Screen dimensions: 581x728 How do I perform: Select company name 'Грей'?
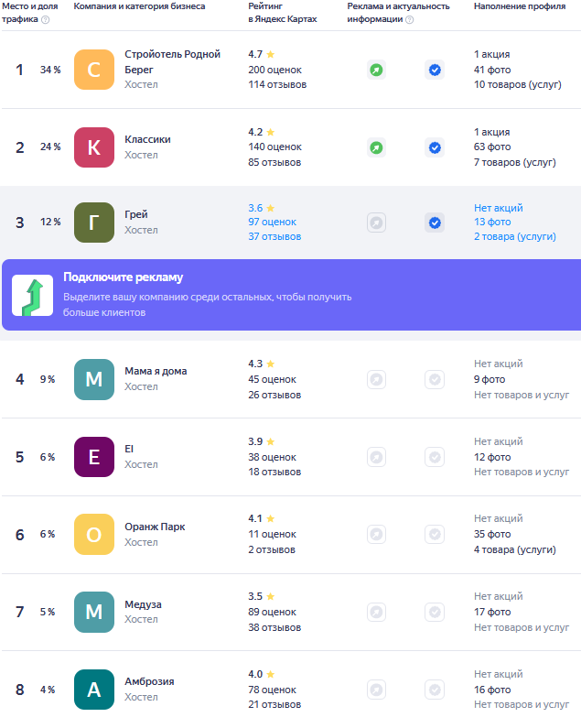(x=136, y=214)
